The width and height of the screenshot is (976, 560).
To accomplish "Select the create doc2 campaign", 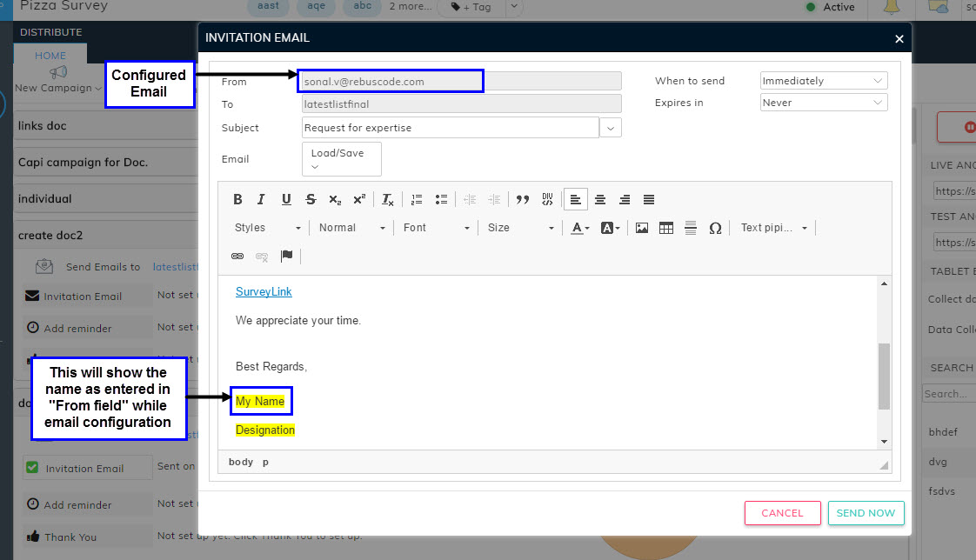I will pyautogui.click(x=106, y=235).
